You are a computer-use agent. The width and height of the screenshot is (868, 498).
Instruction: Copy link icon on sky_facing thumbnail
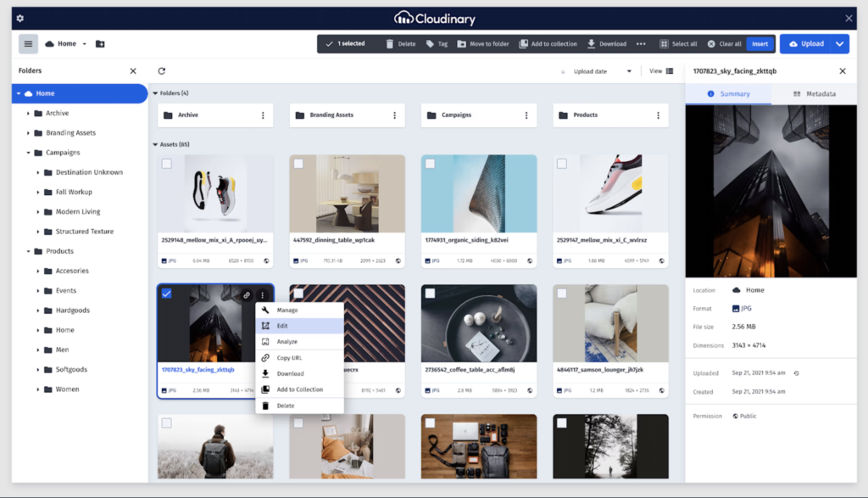click(247, 295)
